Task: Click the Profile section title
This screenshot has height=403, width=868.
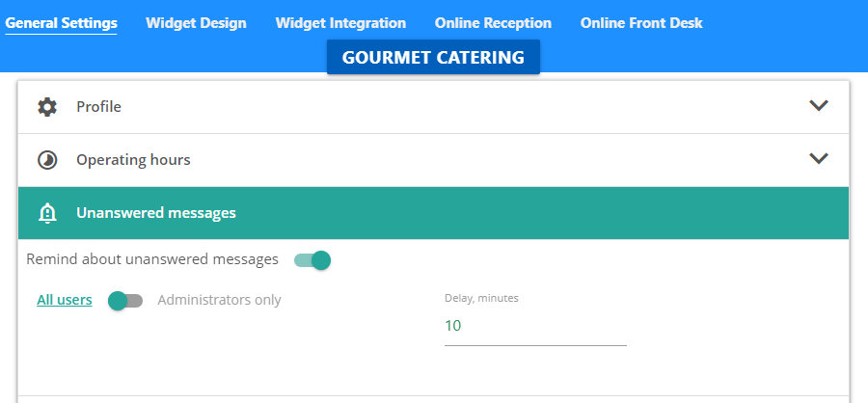Action: click(x=99, y=107)
